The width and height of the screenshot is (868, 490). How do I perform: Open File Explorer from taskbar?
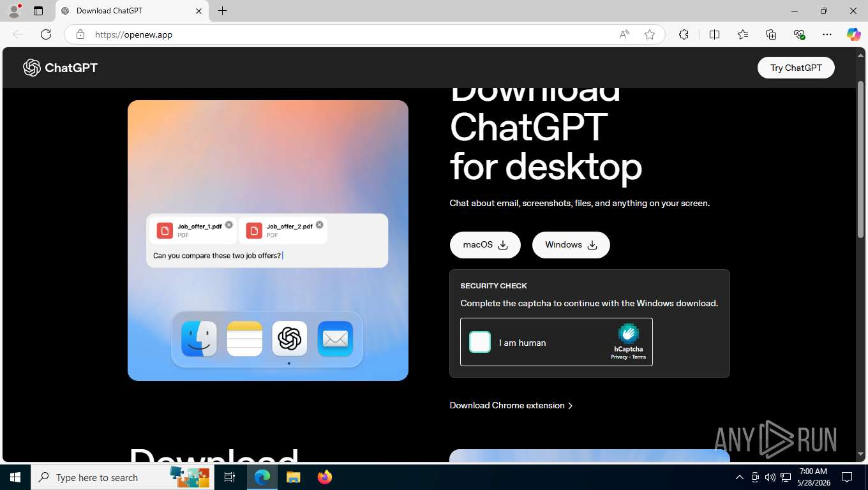tap(293, 477)
